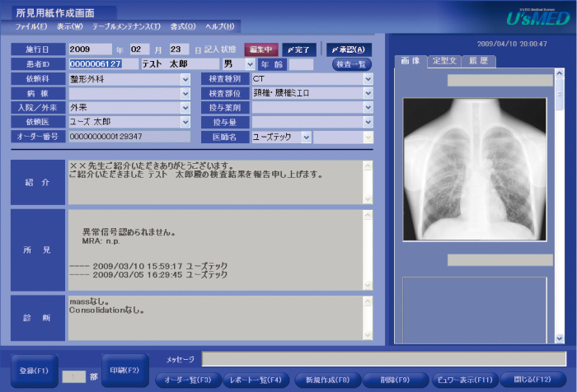Expand the 依頼科 department dropdown
This screenshot has height=392, width=577.
(185, 79)
